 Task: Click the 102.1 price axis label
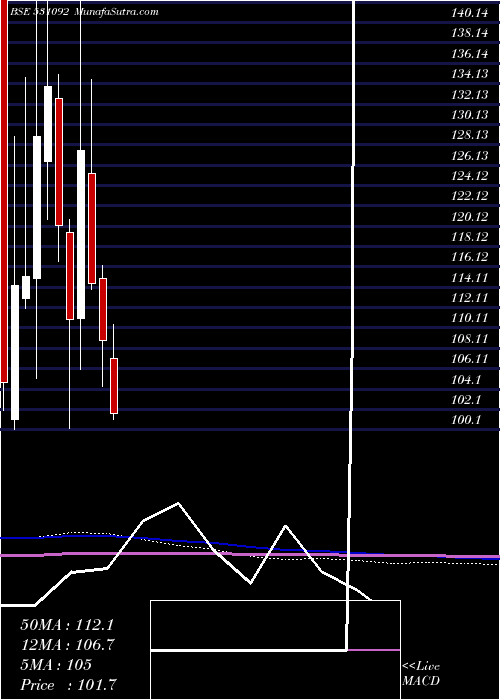pos(466,400)
